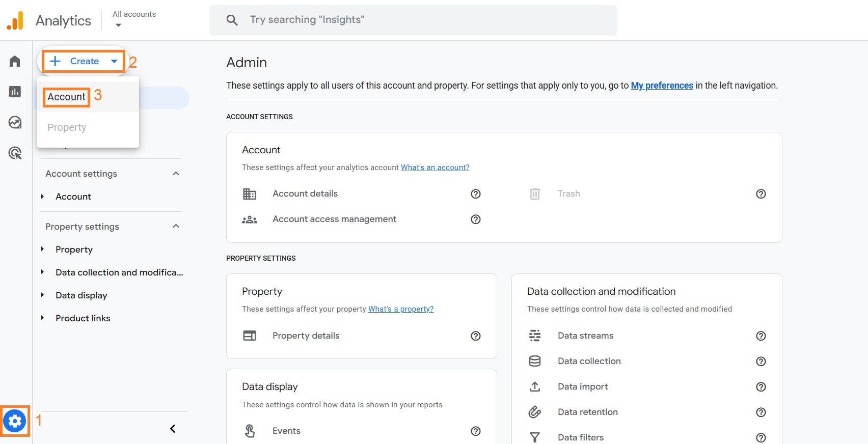Open the Explore icon in the sidebar

(x=15, y=122)
